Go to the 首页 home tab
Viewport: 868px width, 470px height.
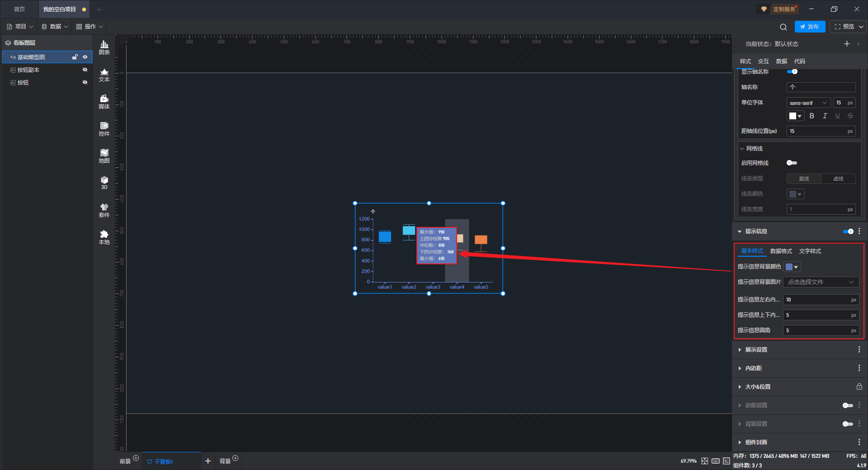(19, 9)
